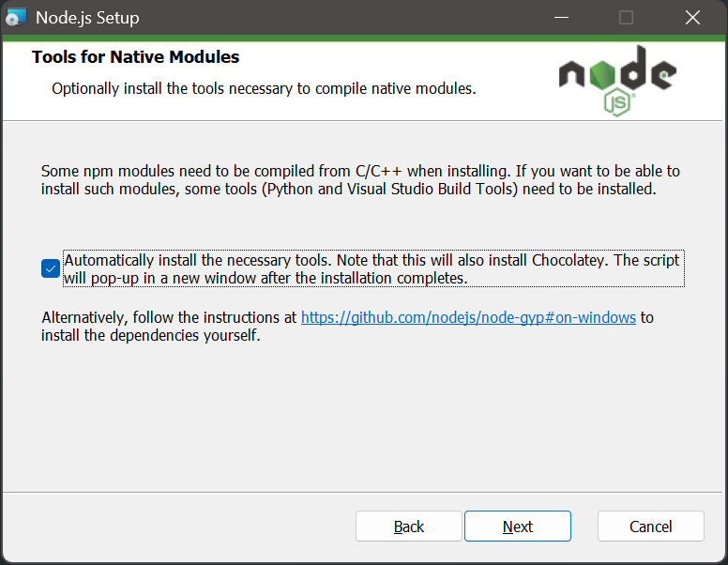Uncheck the automatically install necessary tools checkbox
Screen dimensions: 728x565
point(50,268)
